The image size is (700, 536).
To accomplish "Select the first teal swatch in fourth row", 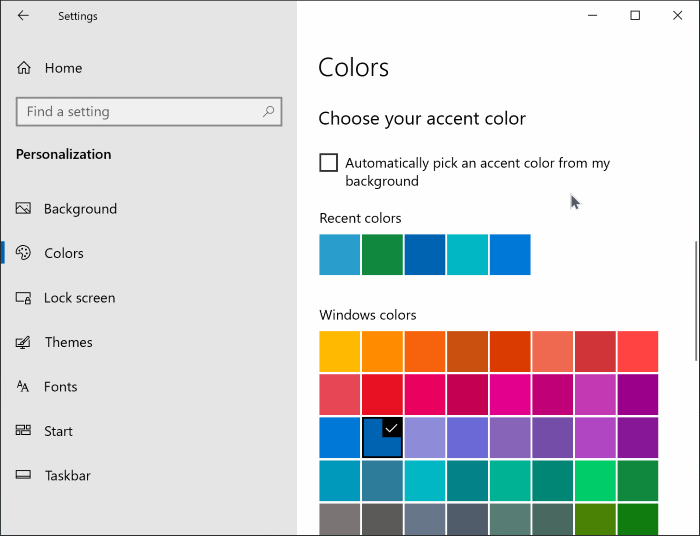I will (340, 481).
